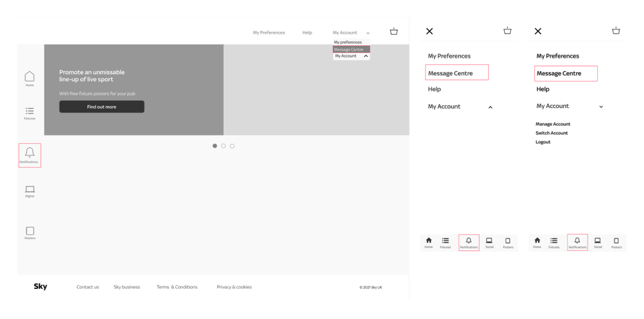Click the '© 2021 Sky UK' footer text
Screen dimensions: 644x319
(x=371, y=287)
